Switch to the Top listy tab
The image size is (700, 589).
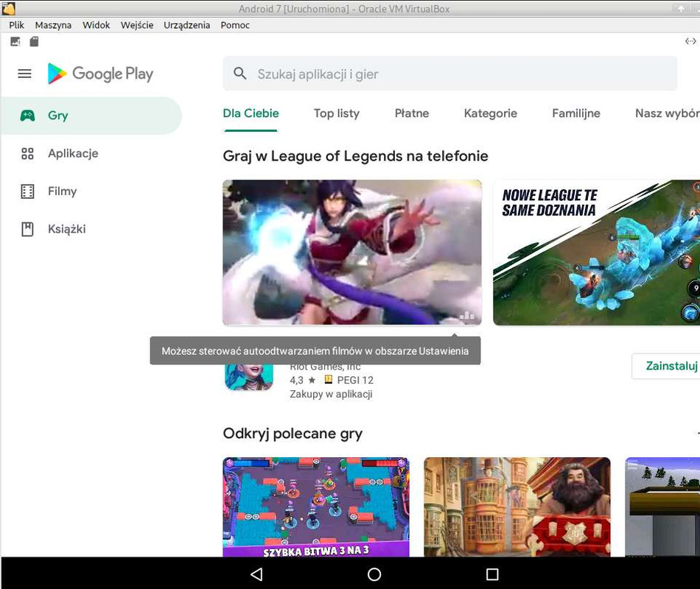pos(337,113)
